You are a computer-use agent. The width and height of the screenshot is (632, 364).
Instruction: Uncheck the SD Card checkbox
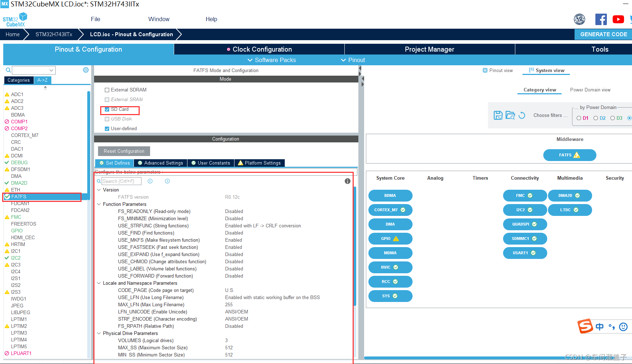[107, 109]
